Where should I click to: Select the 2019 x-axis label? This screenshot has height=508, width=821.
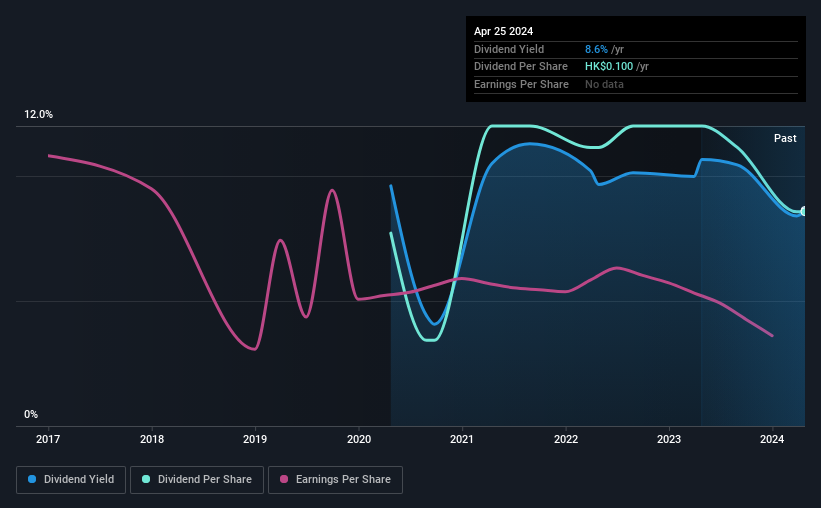(255, 439)
